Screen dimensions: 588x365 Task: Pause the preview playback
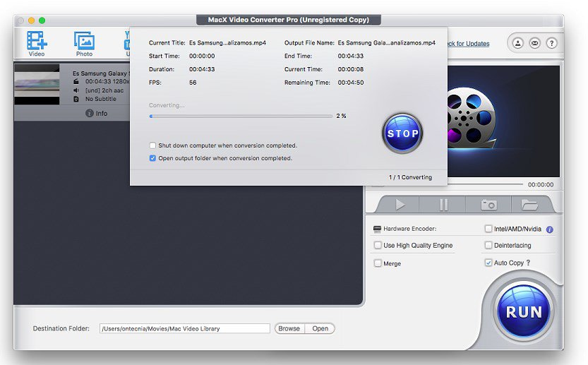tap(443, 205)
